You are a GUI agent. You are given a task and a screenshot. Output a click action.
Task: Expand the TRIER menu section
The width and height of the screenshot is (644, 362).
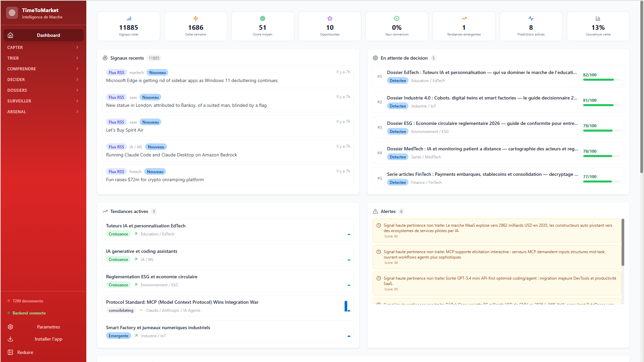tap(43, 58)
